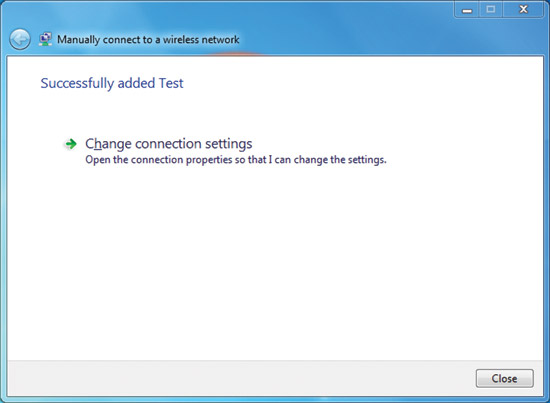
Task: Click the green arrow beside Change connection settings
Action: point(71,144)
